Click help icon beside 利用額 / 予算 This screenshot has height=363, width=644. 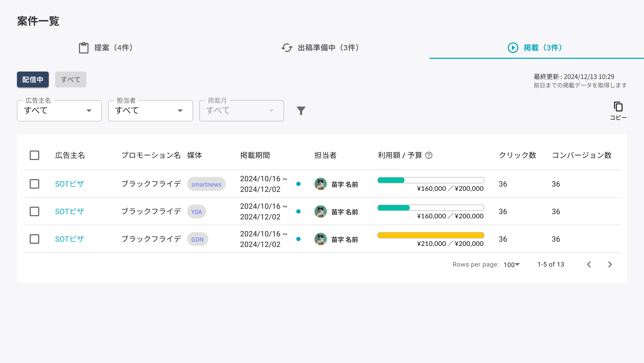[429, 155]
